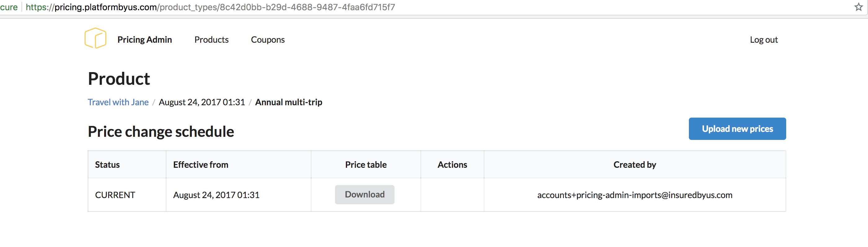Viewport: 868px width, 247px height.
Task: Download the current price table
Action: pos(364,194)
